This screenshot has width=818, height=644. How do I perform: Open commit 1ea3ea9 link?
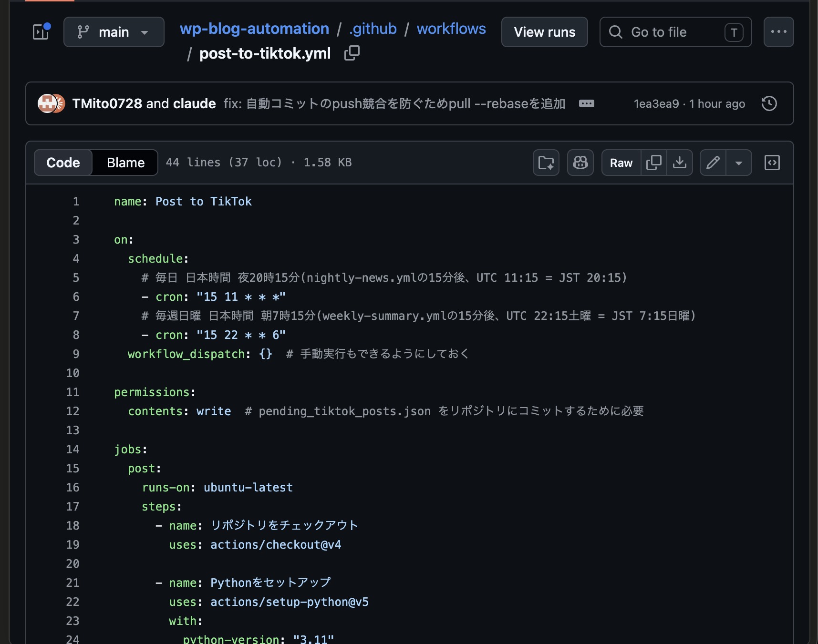(656, 103)
